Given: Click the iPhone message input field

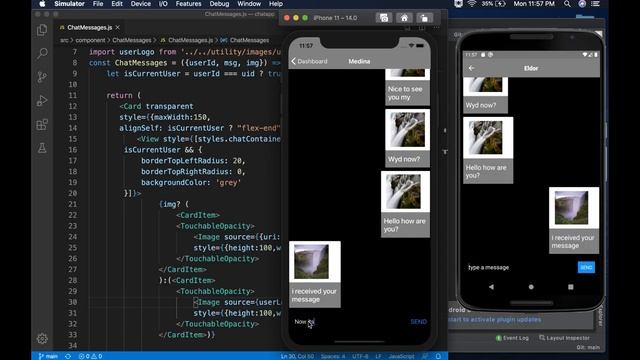Looking at the screenshot, I should click(349, 322).
